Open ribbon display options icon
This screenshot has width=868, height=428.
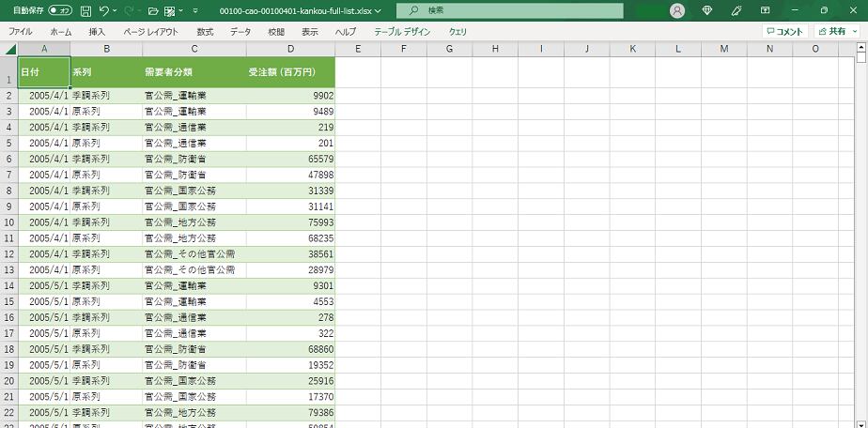pyautogui.click(x=766, y=10)
